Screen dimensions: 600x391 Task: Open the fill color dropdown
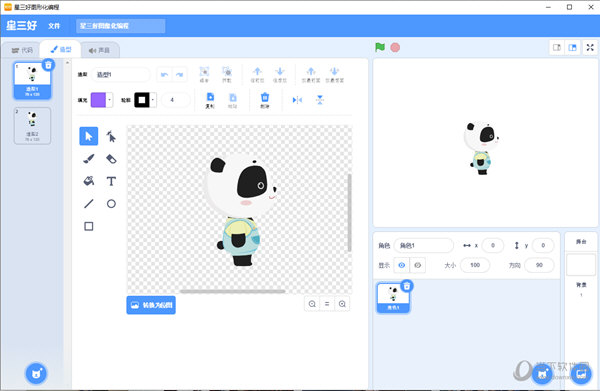[x=109, y=100]
